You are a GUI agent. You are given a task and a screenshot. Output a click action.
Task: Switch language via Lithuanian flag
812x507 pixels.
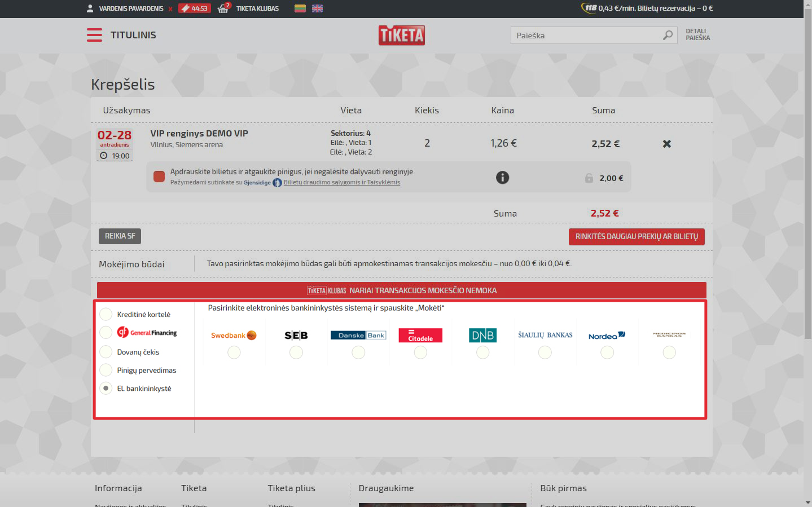tap(300, 8)
